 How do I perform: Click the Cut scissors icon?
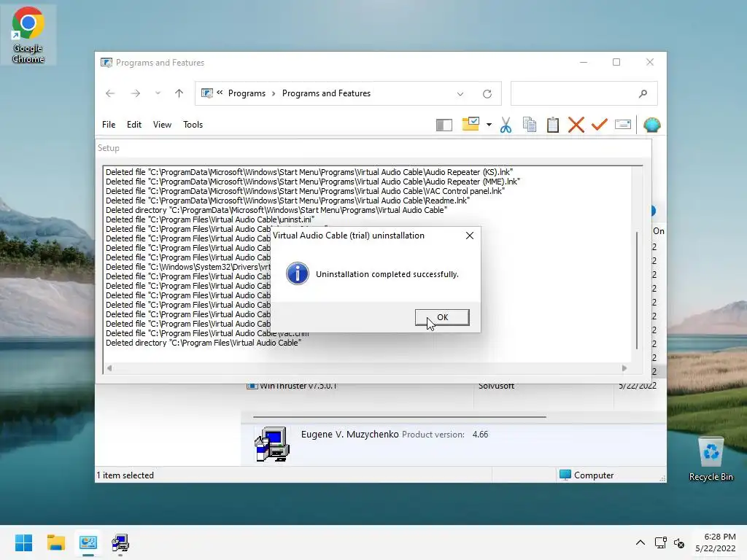(x=506, y=125)
